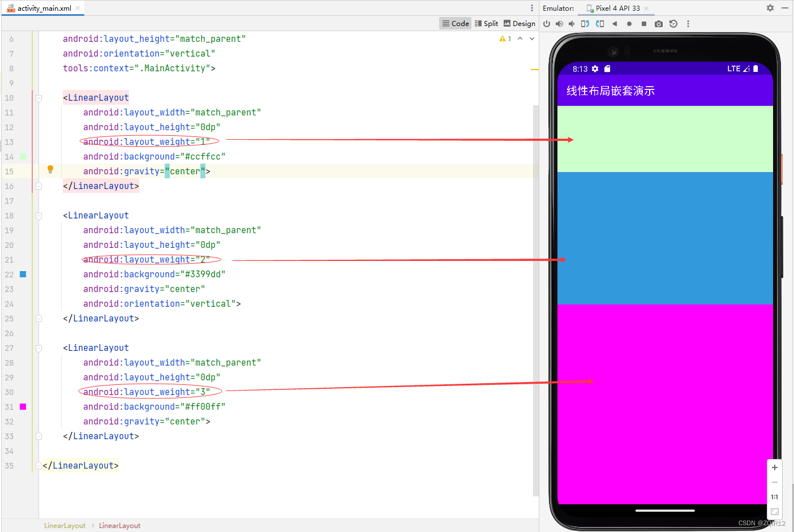794x532 pixels.
Task: Take an emulator screenshot
Action: pos(659,24)
